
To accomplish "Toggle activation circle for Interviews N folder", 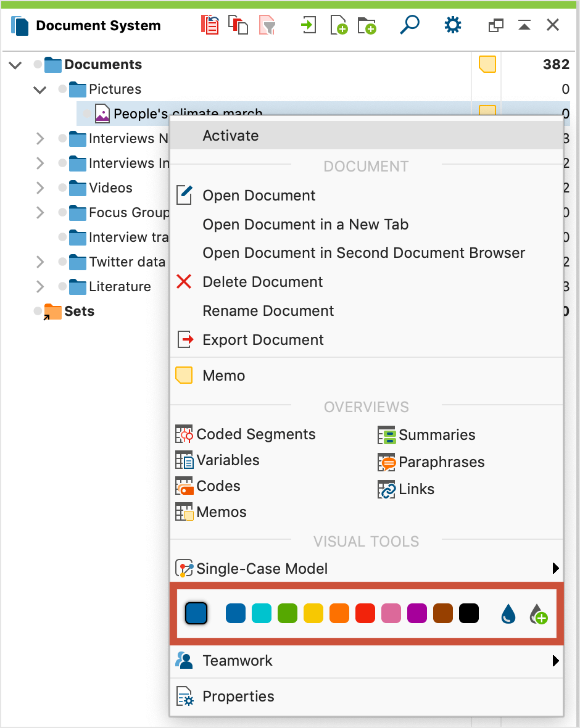I will click(x=62, y=138).
